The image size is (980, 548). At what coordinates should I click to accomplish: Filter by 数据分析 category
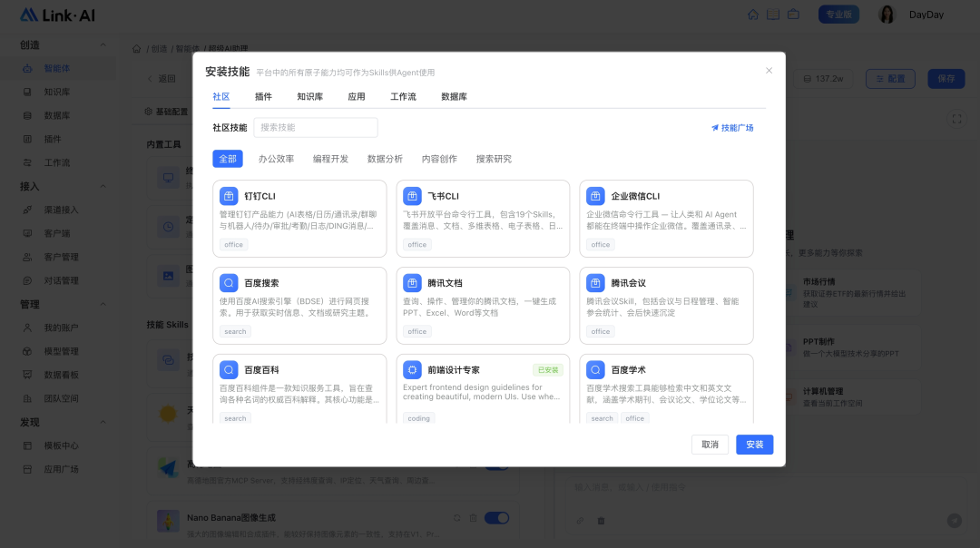tap(385, 159)
